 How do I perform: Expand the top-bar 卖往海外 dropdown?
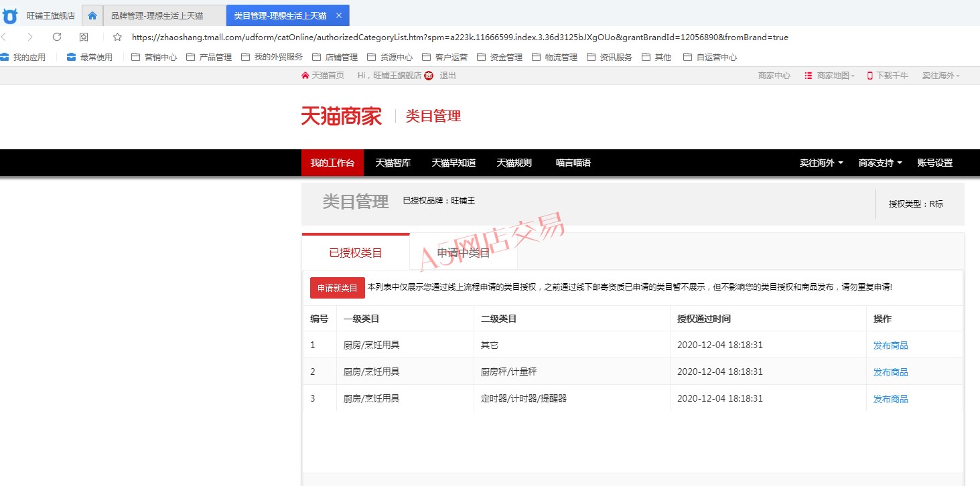(941, 76)
